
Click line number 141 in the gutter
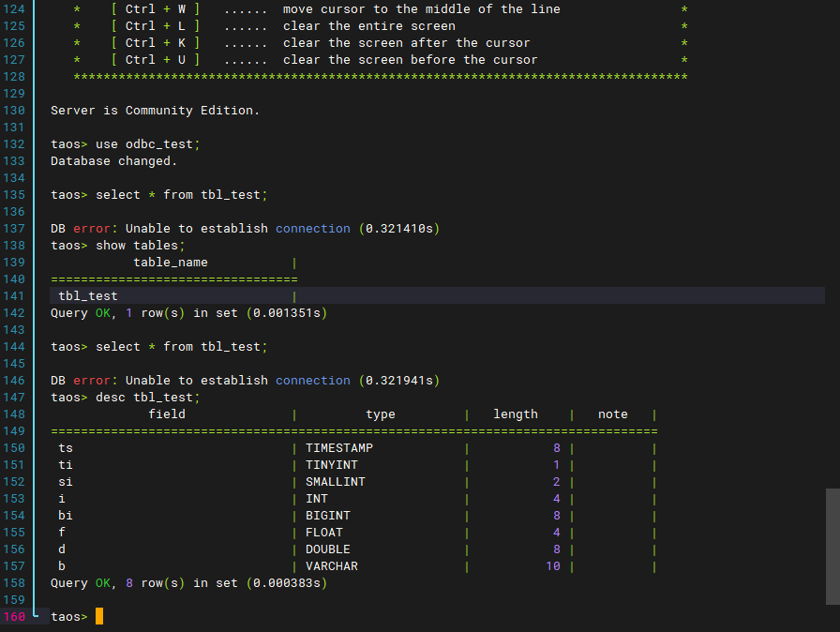coord(14,296)
